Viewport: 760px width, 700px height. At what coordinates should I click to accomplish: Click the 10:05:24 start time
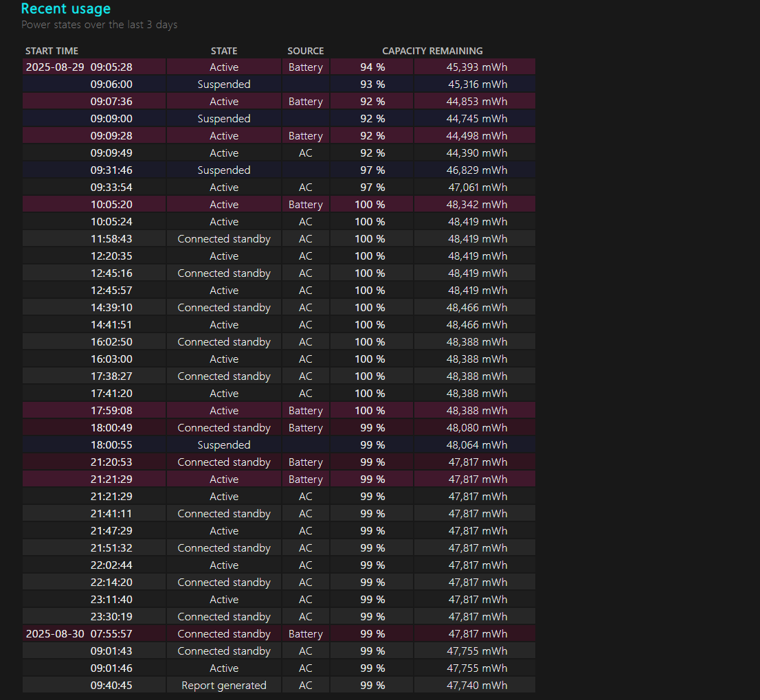pos(111,222)
